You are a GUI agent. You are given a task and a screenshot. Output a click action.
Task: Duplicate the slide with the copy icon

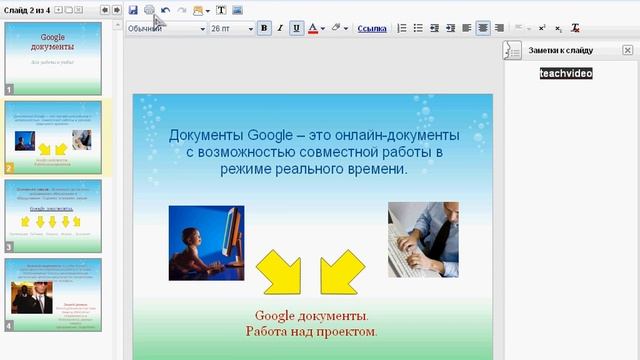click(x=69, y=10)
